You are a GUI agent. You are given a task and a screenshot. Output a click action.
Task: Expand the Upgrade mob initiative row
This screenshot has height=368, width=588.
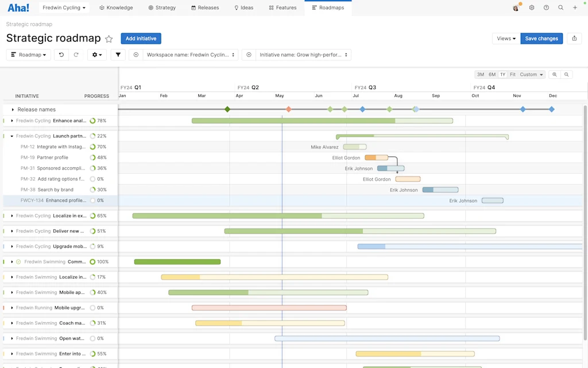pos(11,247)
